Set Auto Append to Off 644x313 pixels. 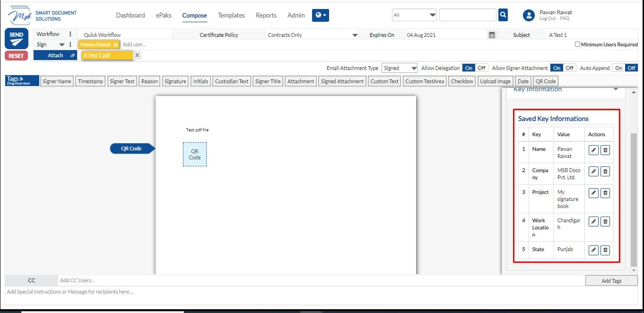631,68
